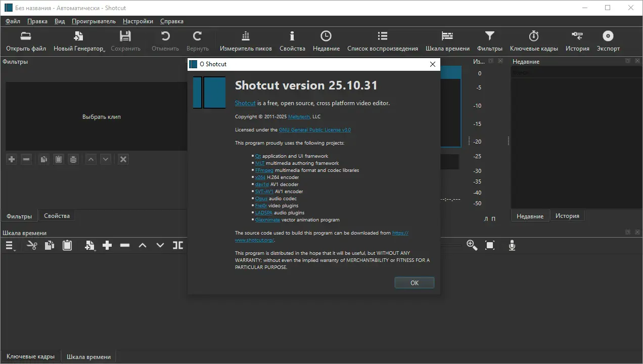Viewport: 643px width, 364px height.
Task: Expand the timeline add-track dropdown
Action: (x=89, y=246)
